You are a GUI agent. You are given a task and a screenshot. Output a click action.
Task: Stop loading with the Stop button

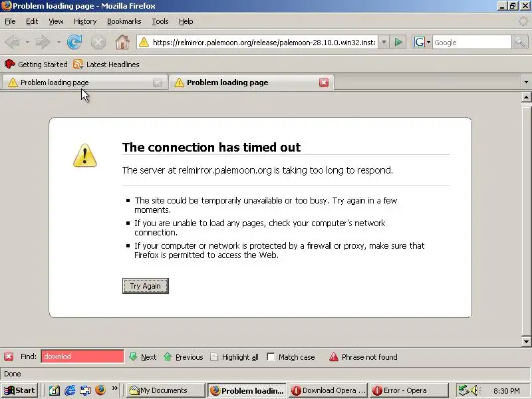click(98, 43)
